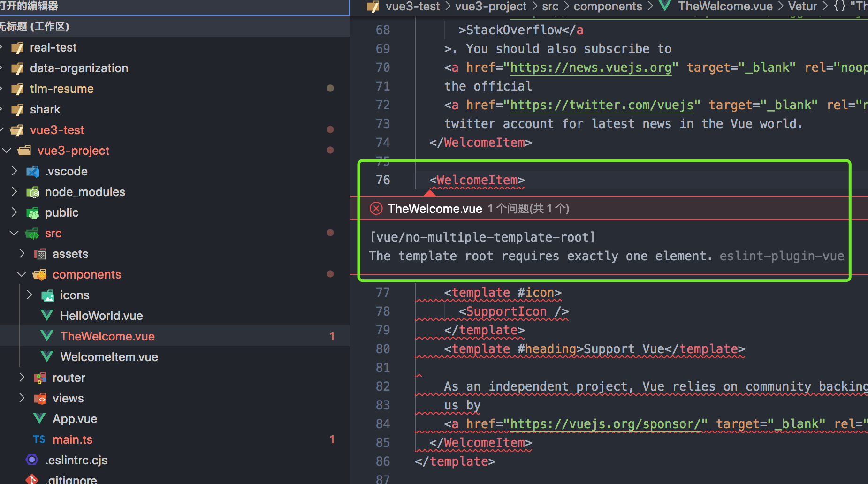Click vue3-project in the breadcrumb
This screenshot has width=868, height=484.
click(x=491, y=7)
